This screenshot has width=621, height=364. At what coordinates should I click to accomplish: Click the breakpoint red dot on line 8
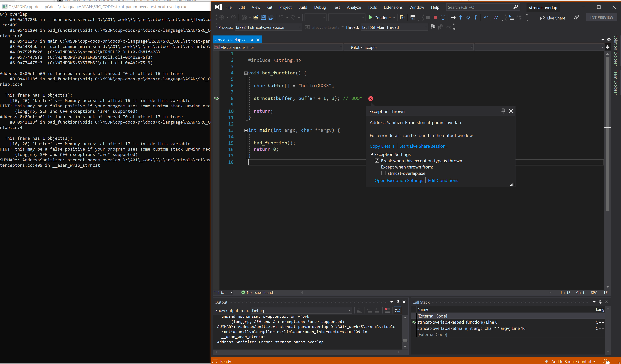(x=371, y=98)
